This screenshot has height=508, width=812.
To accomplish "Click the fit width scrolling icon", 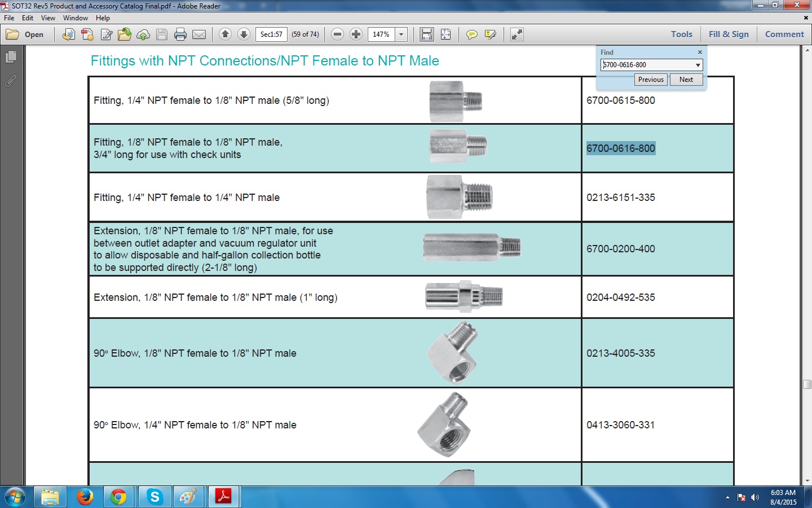I will (x=427, y=34).
